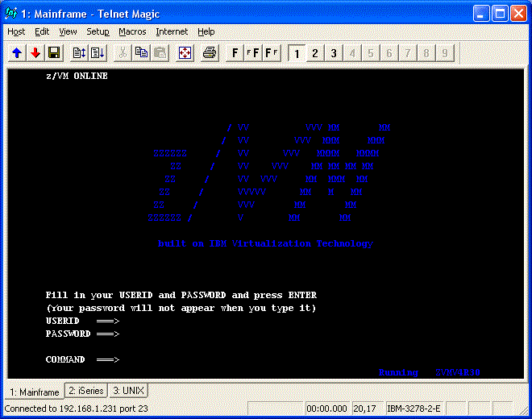This screenshot has height=419, width=532.
Task: Select session button 1 in toolbar
Action: click(297, 53)
